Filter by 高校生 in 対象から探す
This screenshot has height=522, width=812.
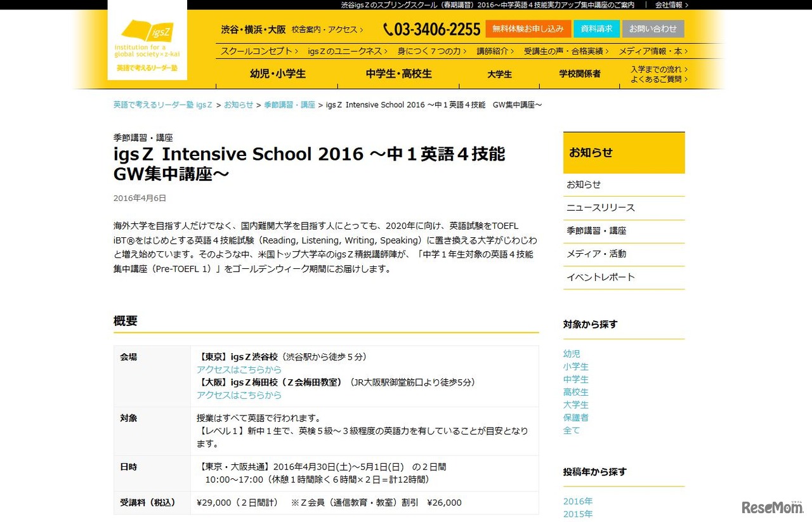576,392
